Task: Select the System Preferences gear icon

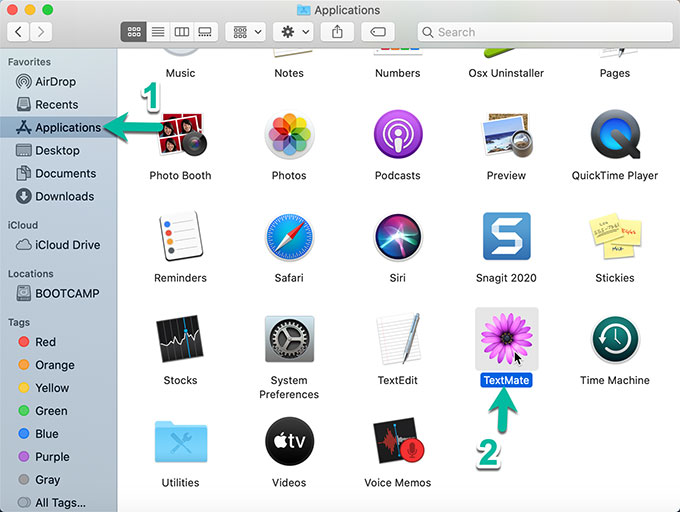Action: click(x=289, y=339)
